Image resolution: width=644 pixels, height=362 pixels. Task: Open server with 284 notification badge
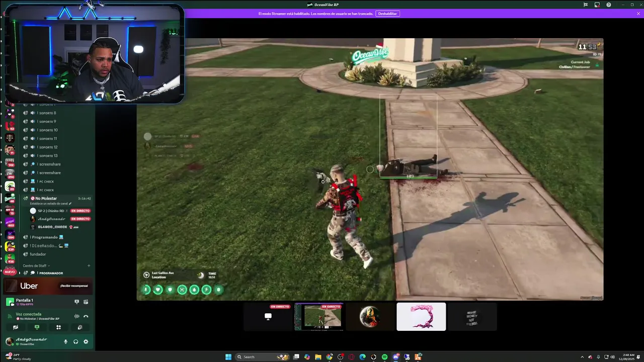click(x=10, y=234)
